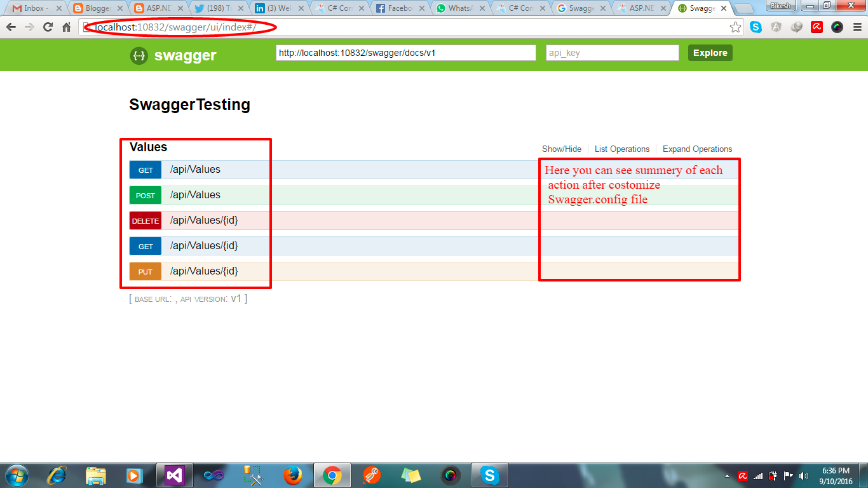The height and width of the screenshot is (488, 868).
Task: Select the swagger docs URL field
Action: click(x=405, y=53)
